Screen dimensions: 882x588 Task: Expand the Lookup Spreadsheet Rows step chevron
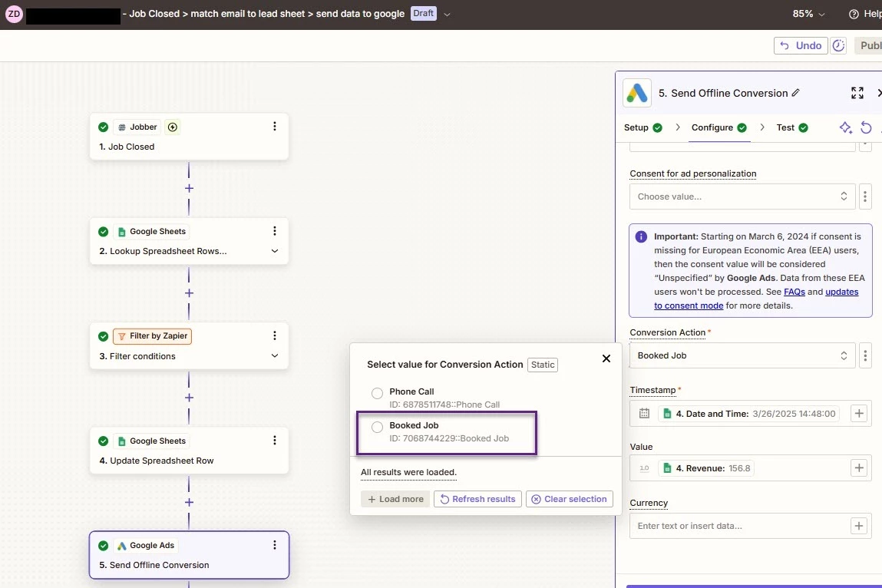point(275,251)
